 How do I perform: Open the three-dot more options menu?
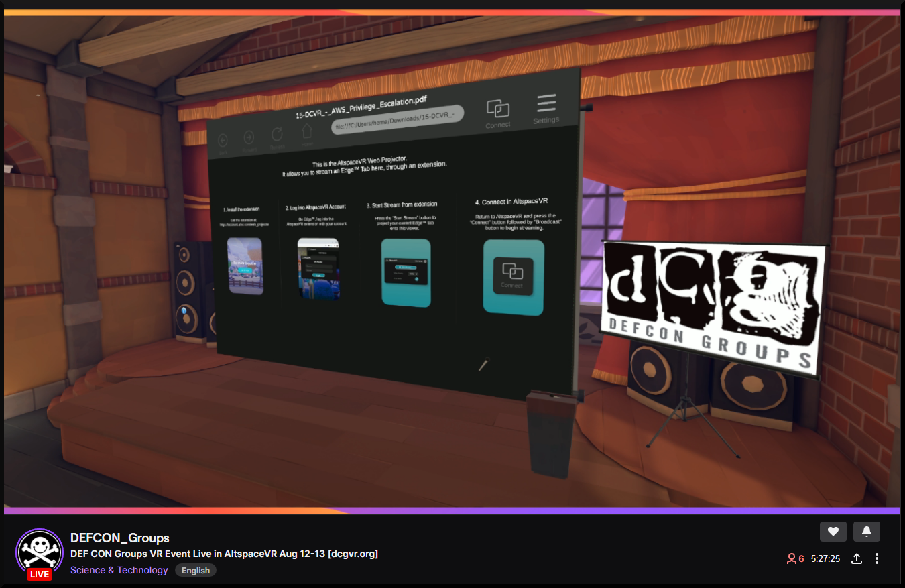[876, 558]
